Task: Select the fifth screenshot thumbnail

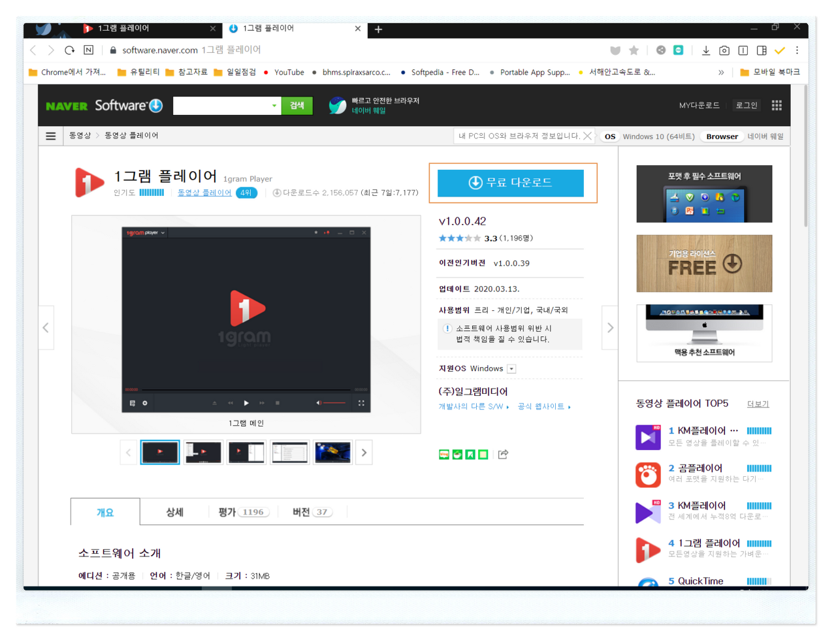Action: coord(332,453)
